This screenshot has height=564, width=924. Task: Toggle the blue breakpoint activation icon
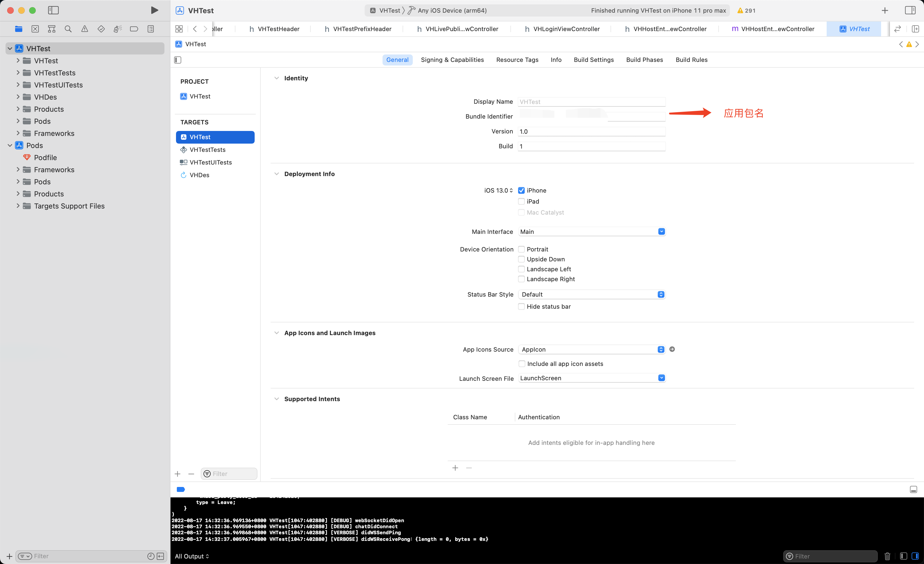coord(181,489)
